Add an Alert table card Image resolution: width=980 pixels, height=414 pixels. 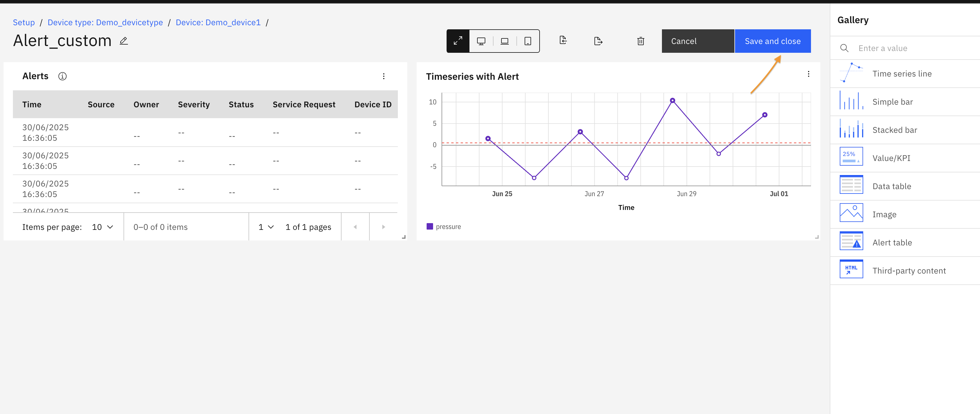[x=905, y=242]
